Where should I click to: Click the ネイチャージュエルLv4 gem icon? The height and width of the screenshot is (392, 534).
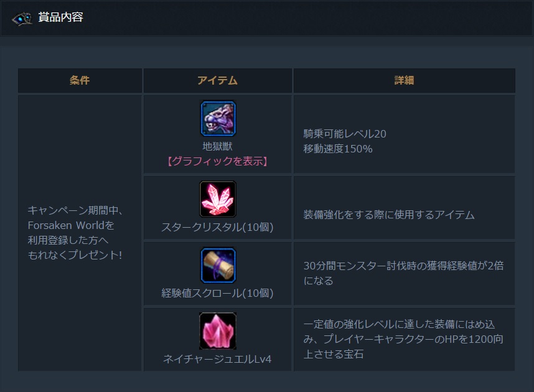pyautogui.click(x=218, y=331)
